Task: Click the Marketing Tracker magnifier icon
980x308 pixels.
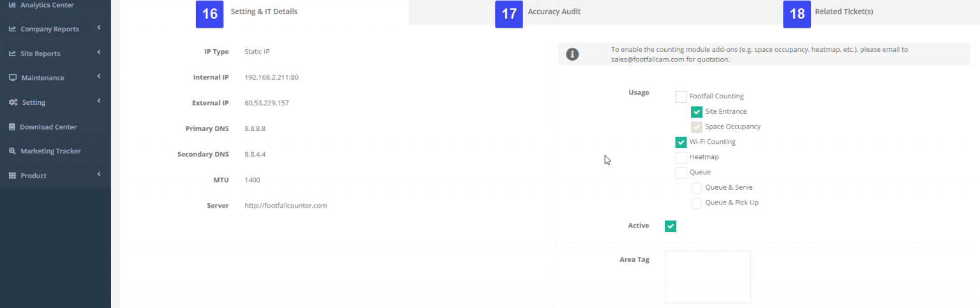Action: point(12,151)
